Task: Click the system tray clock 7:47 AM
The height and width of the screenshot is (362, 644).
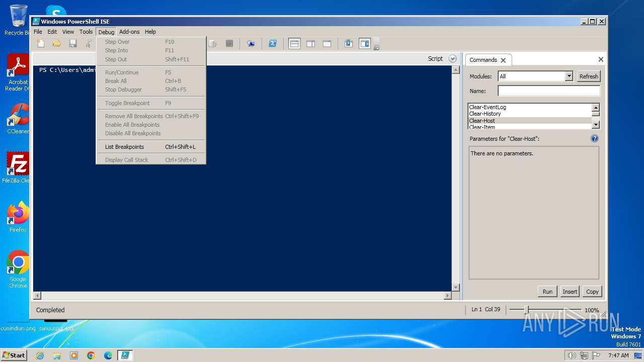Action: click(618, 355)
